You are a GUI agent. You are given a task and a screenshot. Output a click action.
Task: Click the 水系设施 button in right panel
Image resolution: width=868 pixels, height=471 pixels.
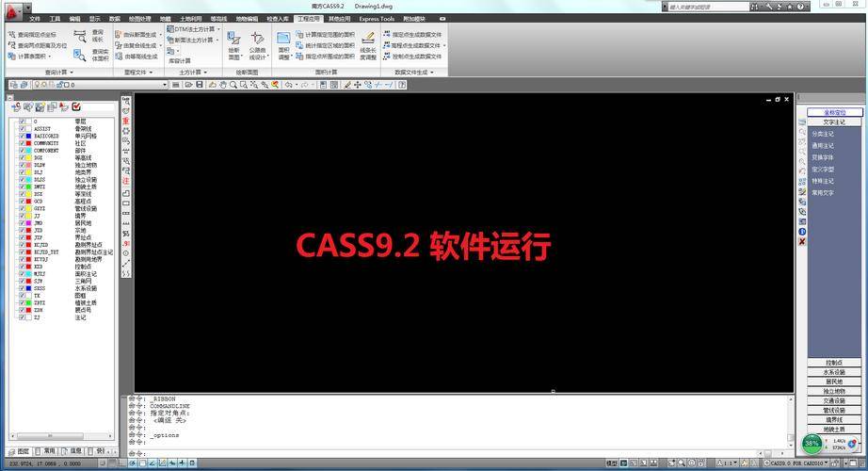point(834,372)
